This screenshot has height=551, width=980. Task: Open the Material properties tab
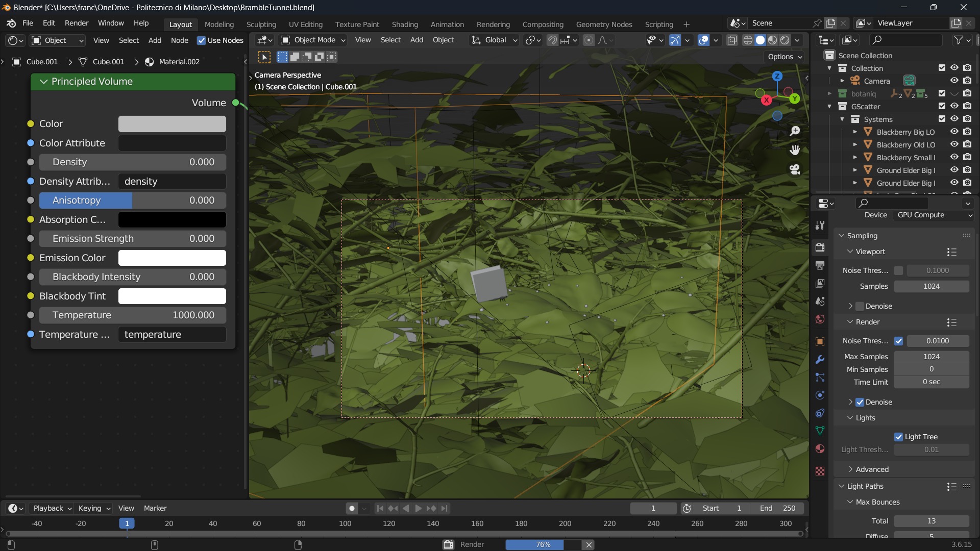[820, 448]
